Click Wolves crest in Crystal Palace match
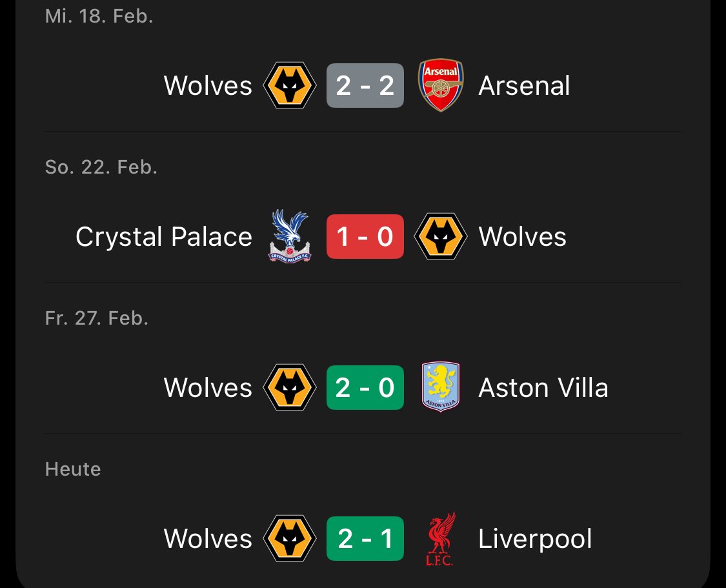The width and height of the screenshot is (726, 588). tap(441, 236)
